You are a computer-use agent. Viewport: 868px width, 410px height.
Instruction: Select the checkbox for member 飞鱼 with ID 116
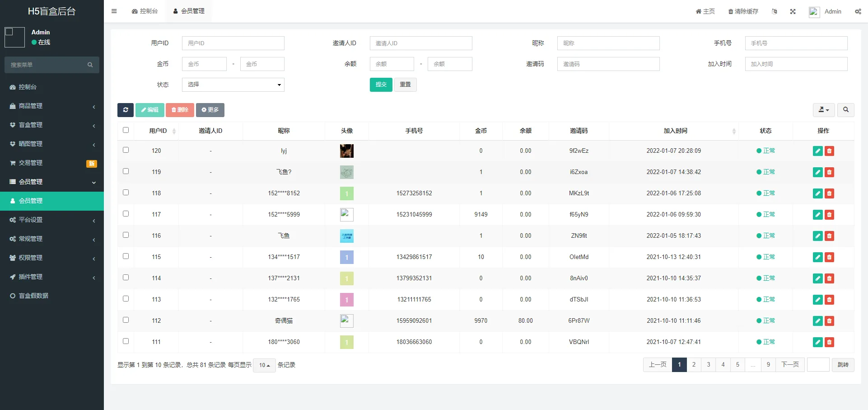click(126, 235)
